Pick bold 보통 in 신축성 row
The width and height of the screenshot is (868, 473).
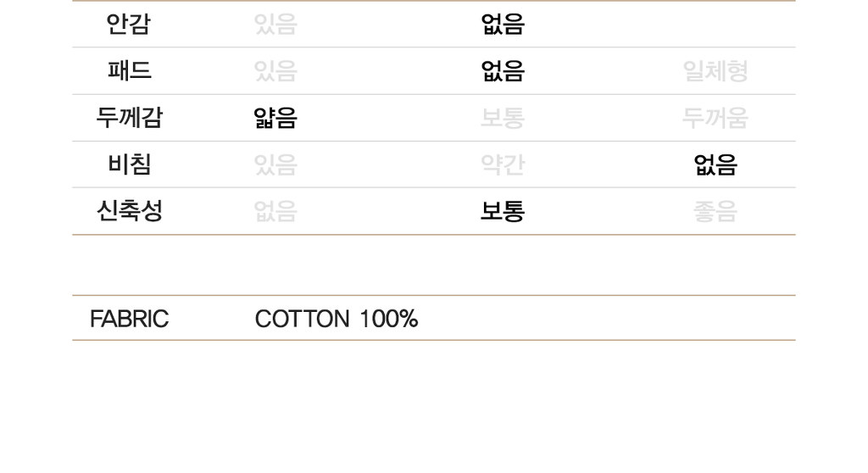pos(503,211)
